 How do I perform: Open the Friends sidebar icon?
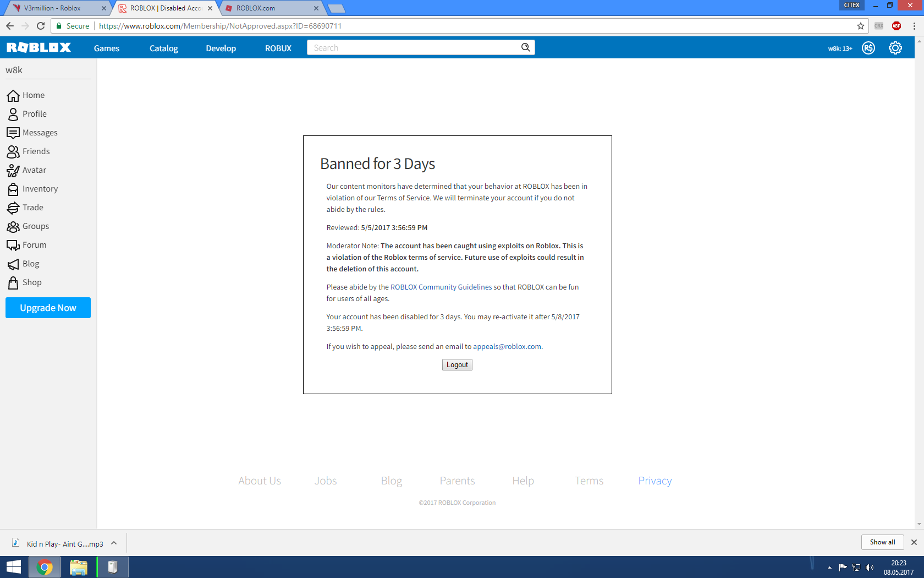pyautogui.click(x=13, y=151)
